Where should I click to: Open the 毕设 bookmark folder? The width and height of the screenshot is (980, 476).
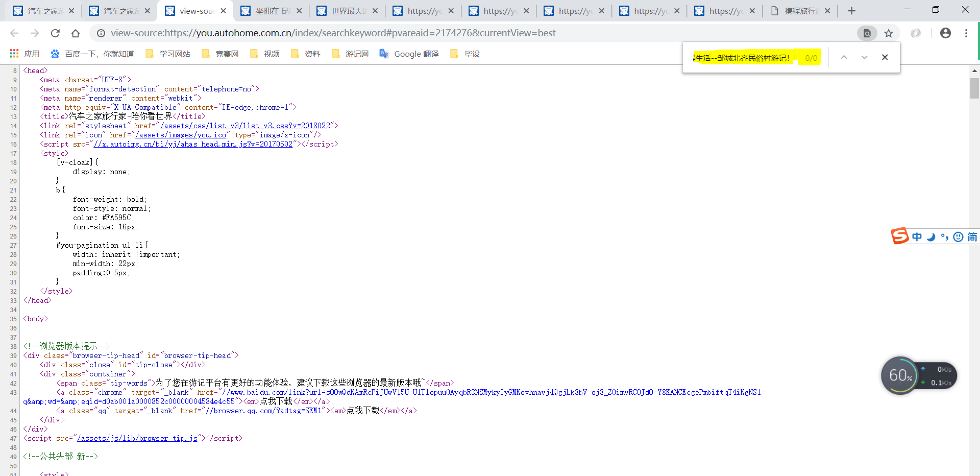tap(465, 54)
